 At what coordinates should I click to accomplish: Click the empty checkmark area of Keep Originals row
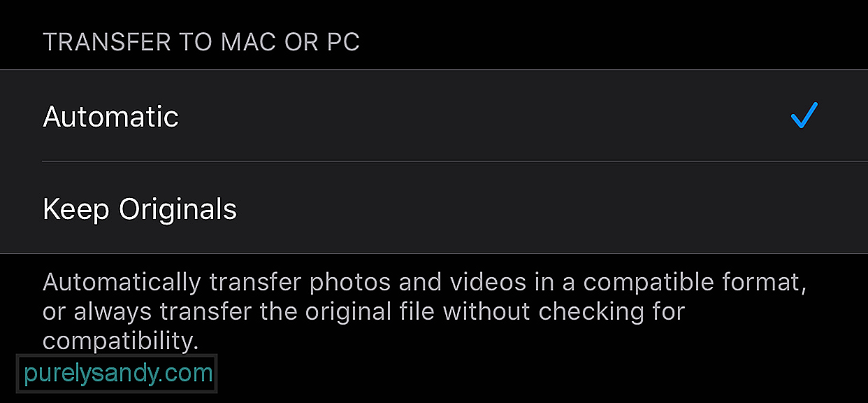click(804, 208)
